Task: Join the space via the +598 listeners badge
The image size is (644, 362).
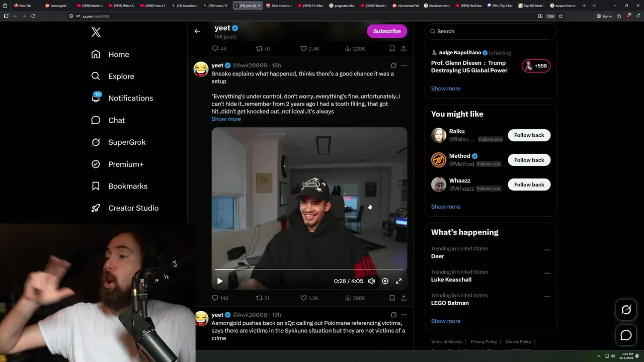Action: [x=536, y=66]
